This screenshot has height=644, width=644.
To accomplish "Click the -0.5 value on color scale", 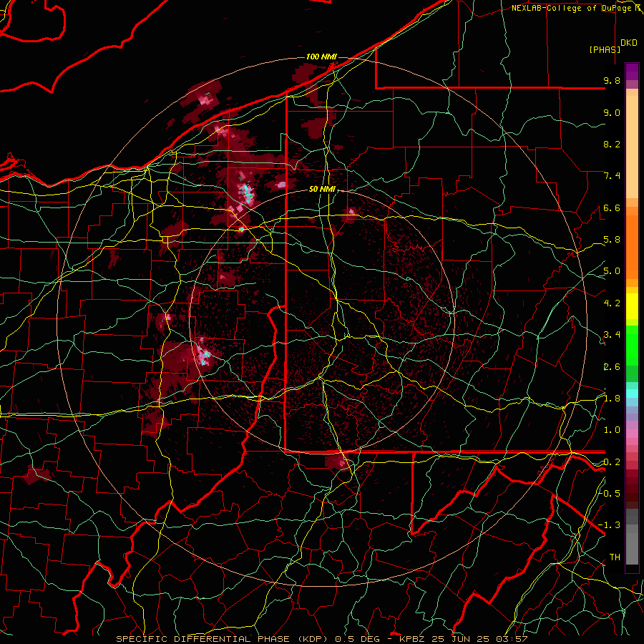I will tap(610, 494).
